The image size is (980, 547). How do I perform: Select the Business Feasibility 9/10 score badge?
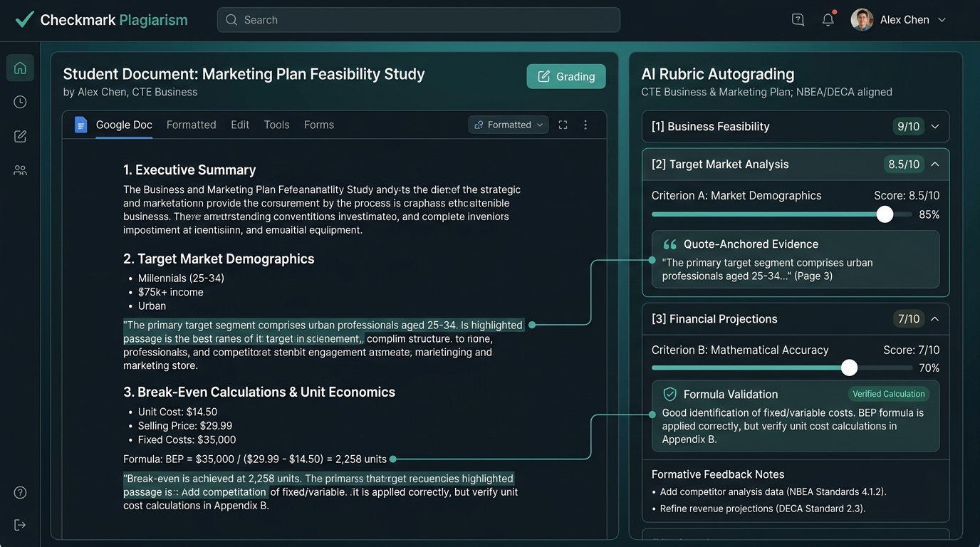point(909,127)
